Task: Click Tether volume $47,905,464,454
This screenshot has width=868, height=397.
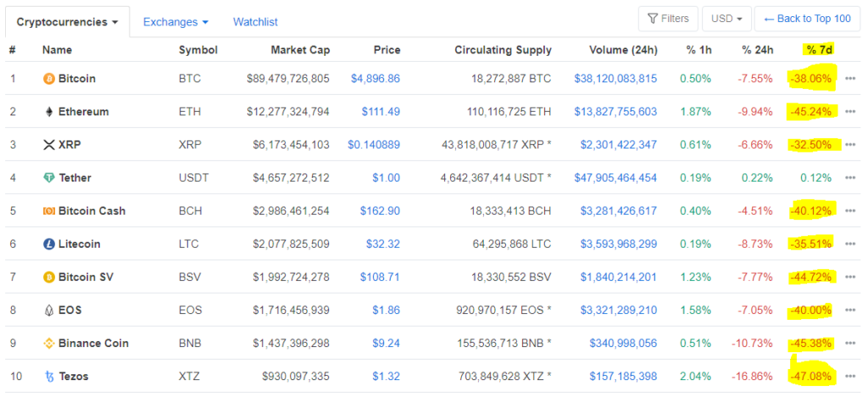Action: pyautogui.click(x=615, y=178)
